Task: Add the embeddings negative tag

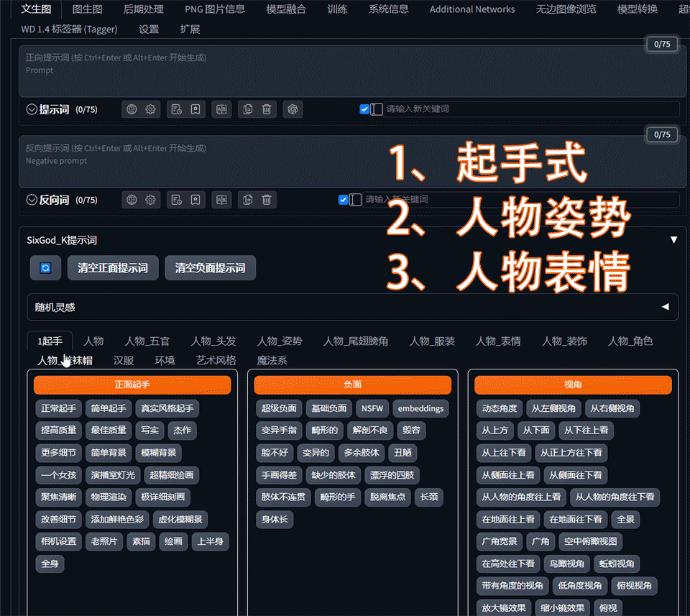Action: click(x=420, y=408)
